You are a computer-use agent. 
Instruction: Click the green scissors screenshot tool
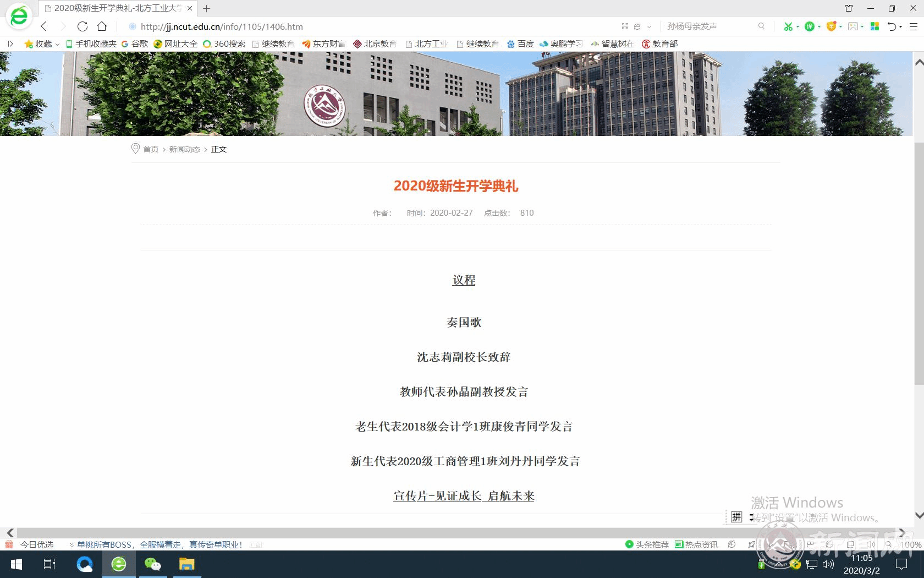(788, 26)
